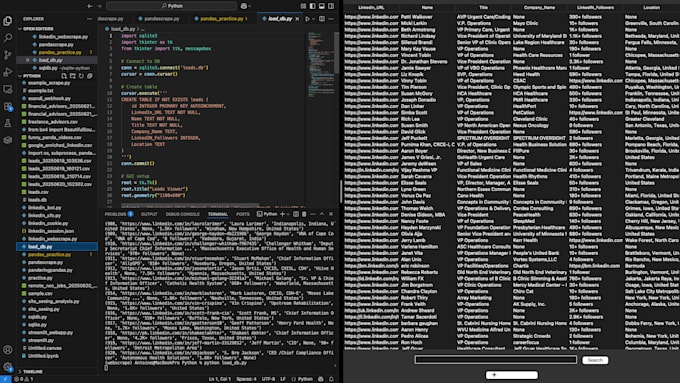The height and width of the screenshot is (383, 680).
Task: Open the Explorer more actions ellipsis
Action: (x=89, y=19)
